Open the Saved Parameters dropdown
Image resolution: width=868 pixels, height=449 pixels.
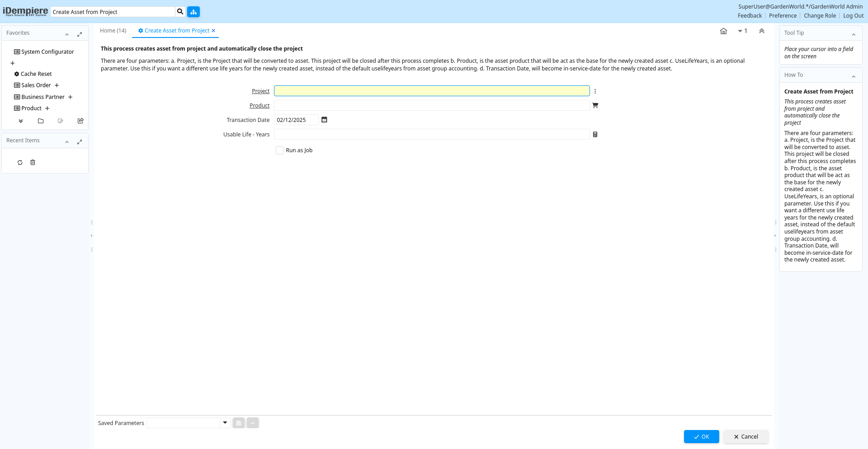[225, 423]
